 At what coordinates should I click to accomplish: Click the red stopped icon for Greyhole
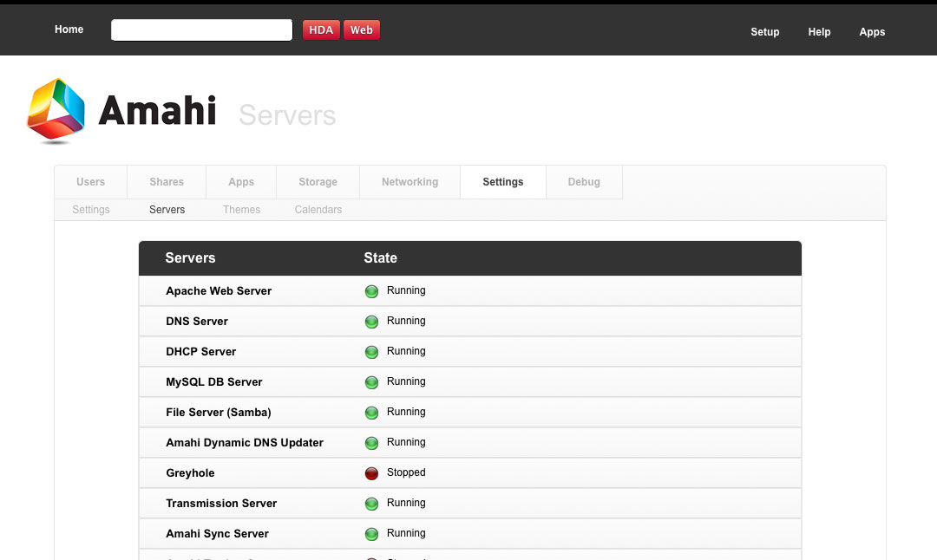371,473
